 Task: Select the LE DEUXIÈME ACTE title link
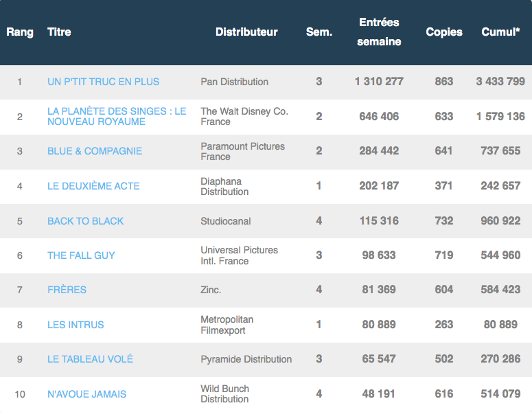click(93, 186)
